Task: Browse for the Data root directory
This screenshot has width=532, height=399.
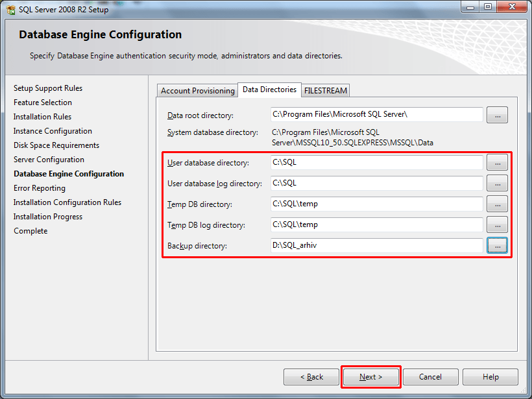Action: tap(497, 115)
